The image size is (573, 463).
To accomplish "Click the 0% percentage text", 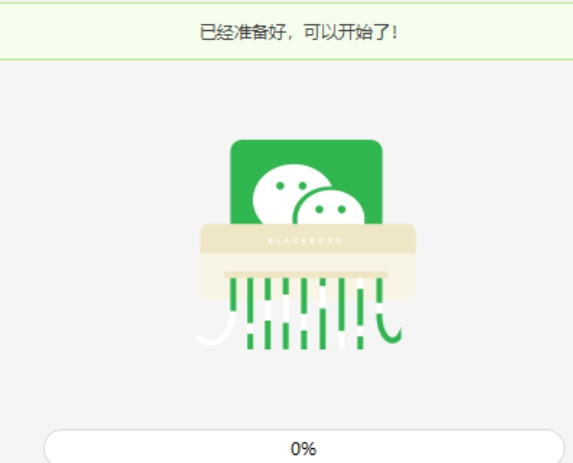I will coord(304,449).
